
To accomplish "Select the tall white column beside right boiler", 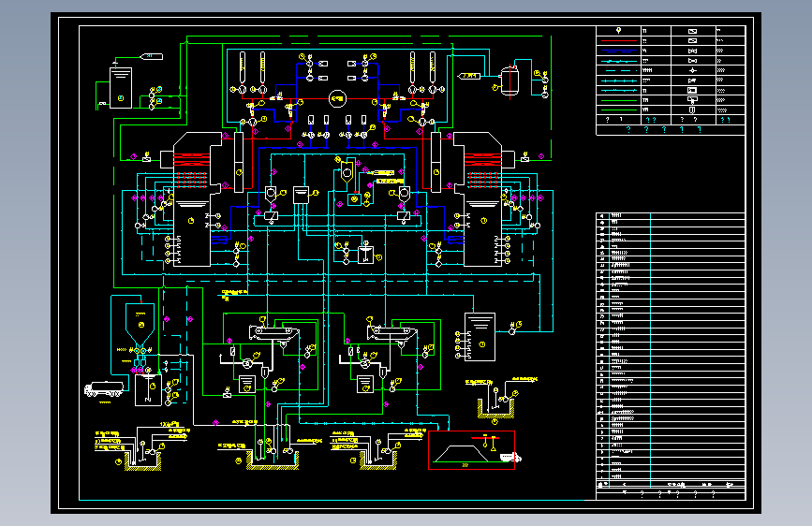I will [x=436, y=162].
